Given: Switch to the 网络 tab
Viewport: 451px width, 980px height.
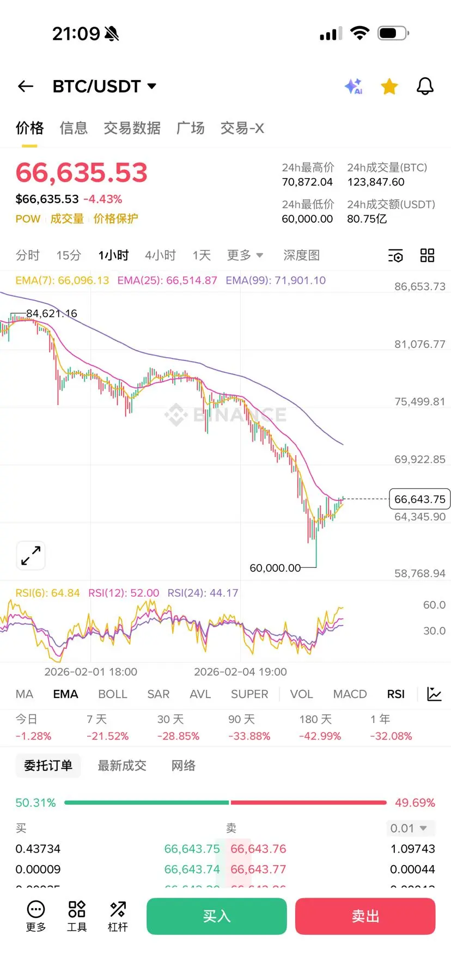Looking at the screenshot, I should point(184,765).
